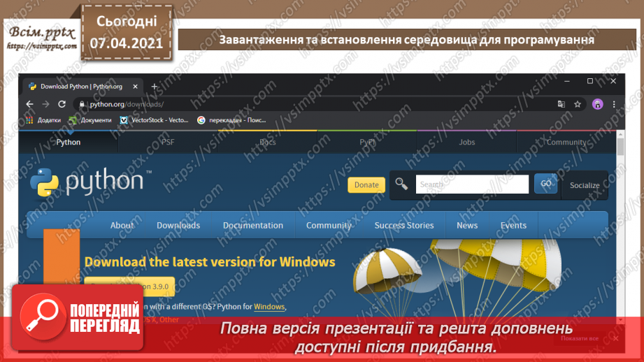
Task: Click the vsimpptx.com site link
Action: coord(42,46)
